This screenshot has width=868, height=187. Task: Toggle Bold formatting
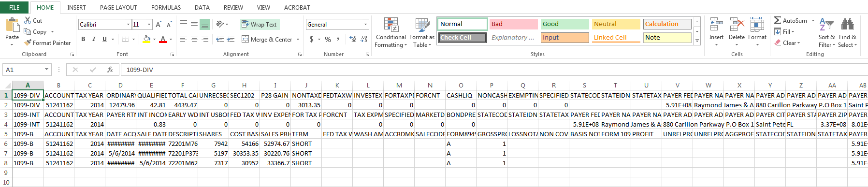[x=83, y=39]
